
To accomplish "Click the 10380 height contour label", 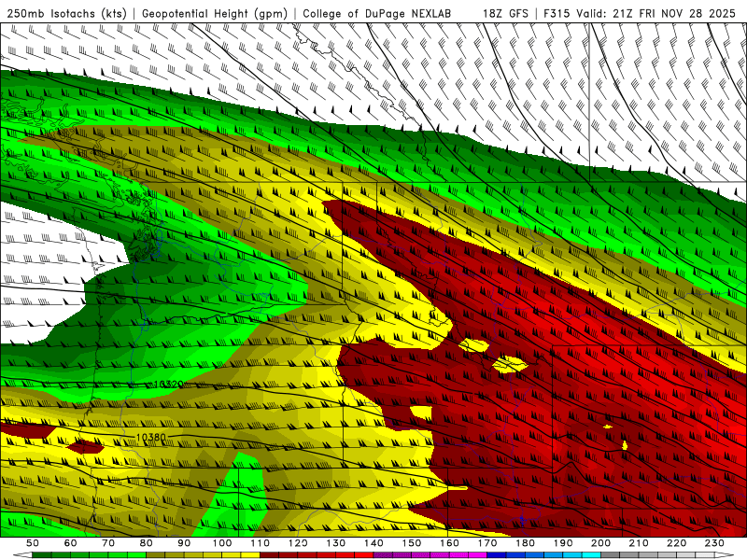I will pyautogui.click(x=151, y=437).
